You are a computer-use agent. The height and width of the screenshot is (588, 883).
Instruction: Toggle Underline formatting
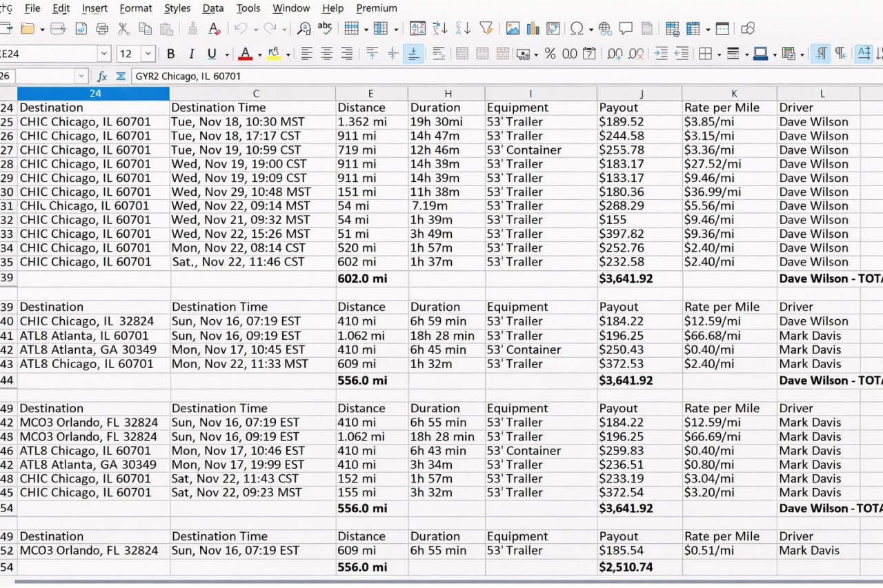click(211, 54)
